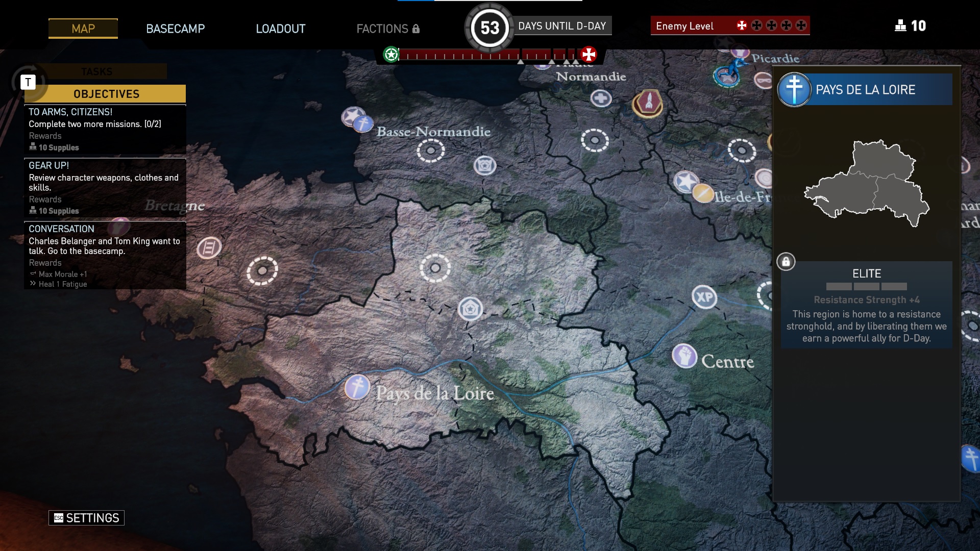Select the medical cross icon in Haute-Normandie

[601, 98]
